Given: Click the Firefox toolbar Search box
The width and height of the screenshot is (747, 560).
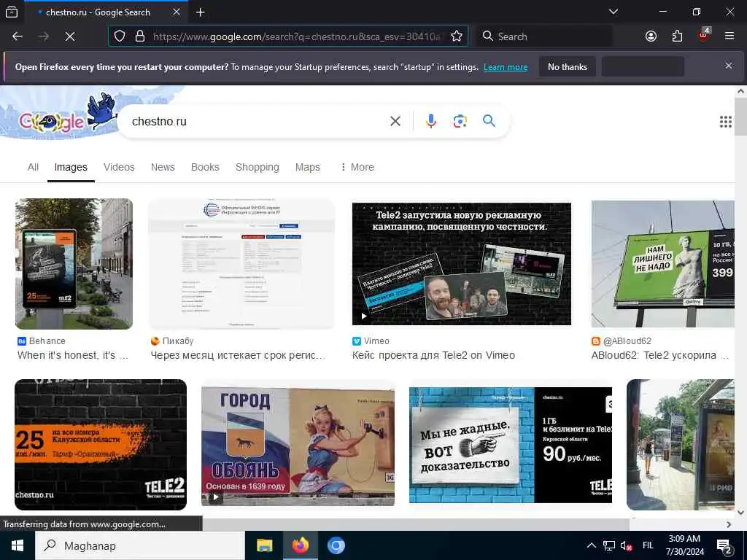Looking at the screenshot, I should [544, 36].
